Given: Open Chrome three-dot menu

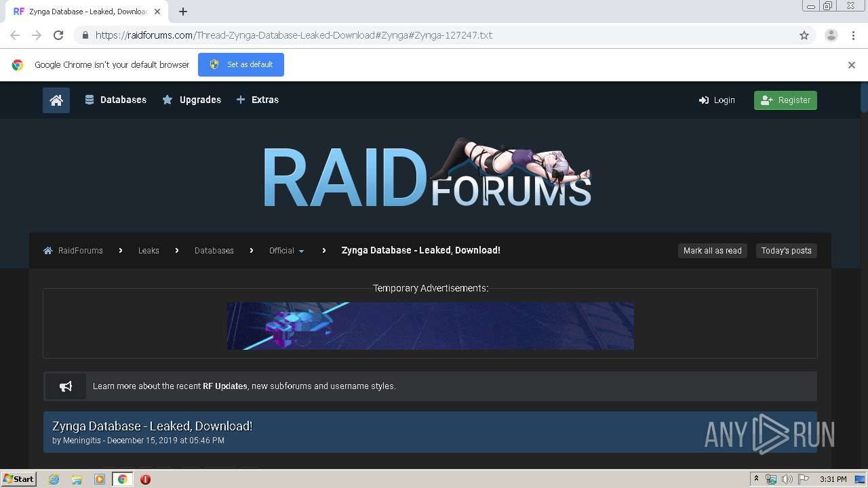Looking at the screenshot, I should click(853, 35).
